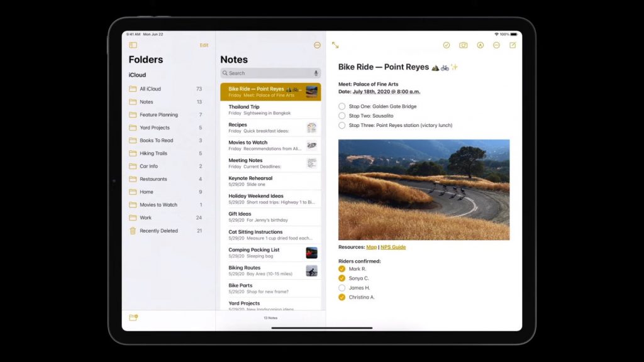Tap the new folder icon
The width and height of the screenshot is (644, 362).
pos(133,317)
